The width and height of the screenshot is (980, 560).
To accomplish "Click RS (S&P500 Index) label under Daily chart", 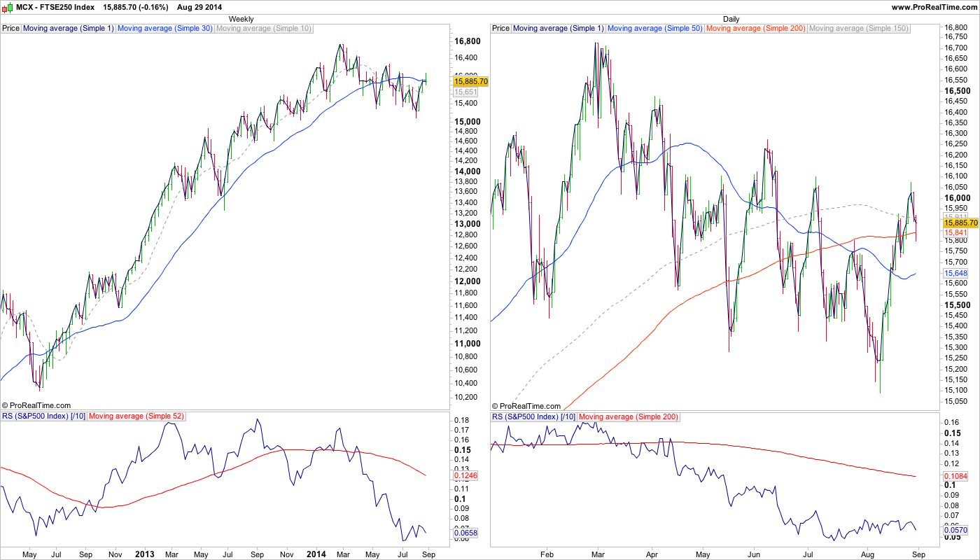I will 533,416.
